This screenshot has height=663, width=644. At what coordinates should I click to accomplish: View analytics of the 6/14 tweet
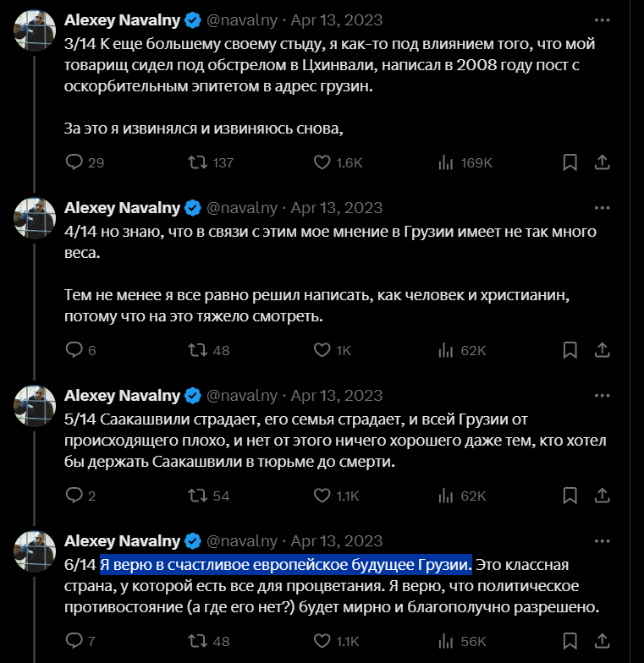click(447, 641)
